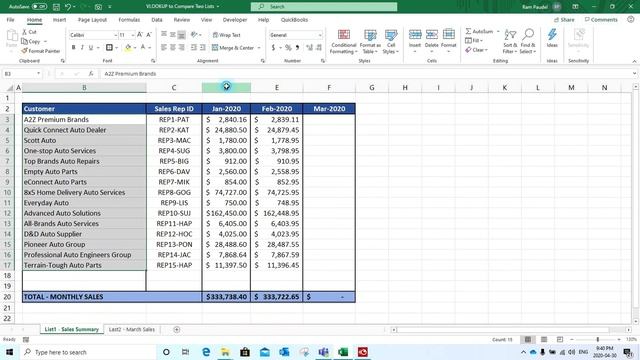Click Insert Function fx icon
This screenshot has width=640, height=360.
91,74
